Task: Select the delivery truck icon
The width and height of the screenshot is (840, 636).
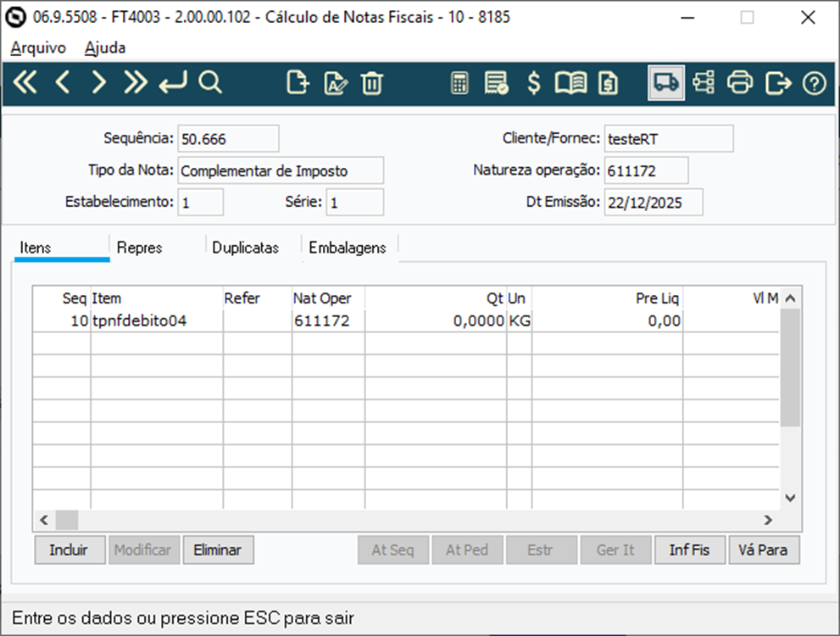Action: click(x=666, y=83)
